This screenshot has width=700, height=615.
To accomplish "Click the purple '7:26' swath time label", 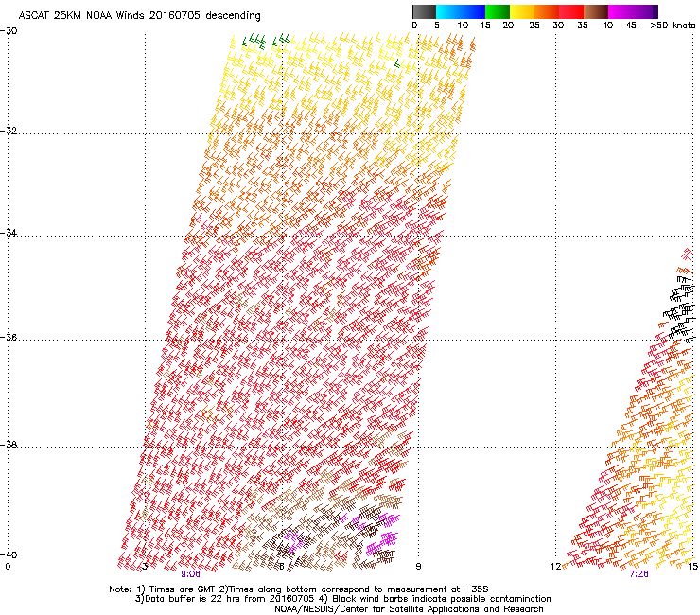I will pyautogui.click(x=639, y=574).
